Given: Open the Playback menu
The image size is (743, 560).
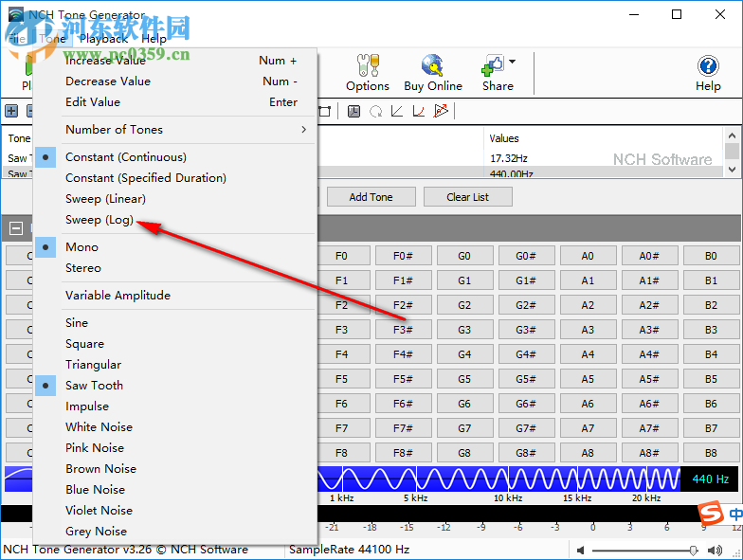Looking at the screenshot, I should click(103, 39).
